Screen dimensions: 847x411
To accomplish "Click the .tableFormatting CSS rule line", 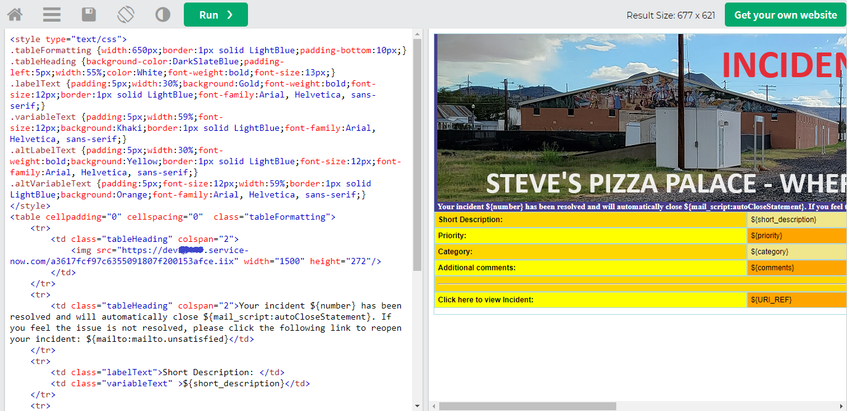I will click(208, 50).
